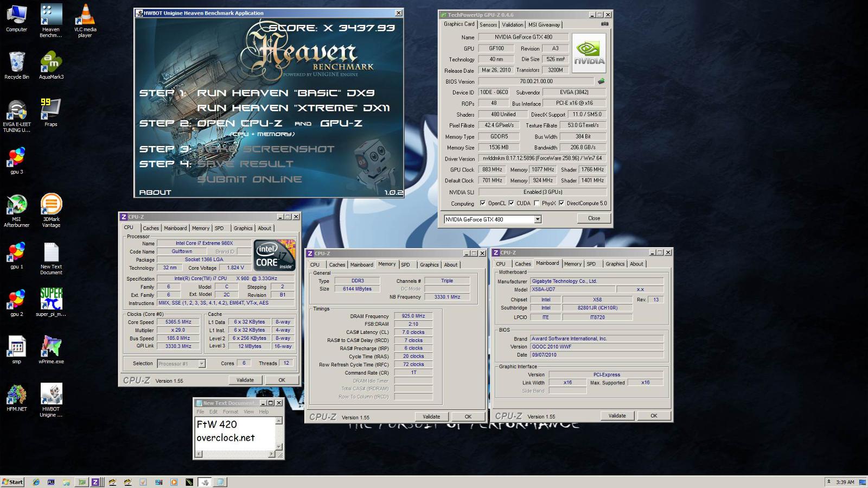
Task: Click GPU-Z link in Heaven step 2
Action: [x=341, y=123]
